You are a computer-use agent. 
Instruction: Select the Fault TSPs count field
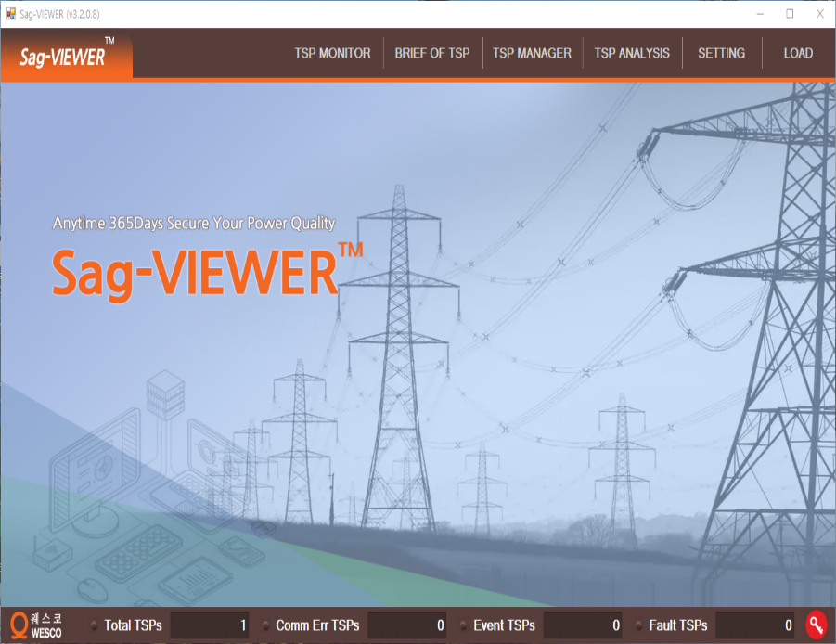[x=755, y=625]
